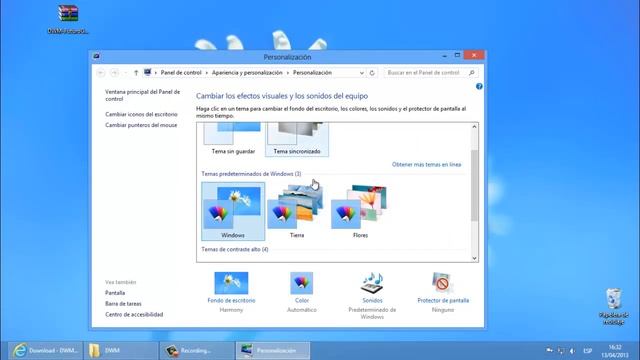Click the action center flag icon
The width and height of the screenshot is (640, 360).
click(549, 351)
